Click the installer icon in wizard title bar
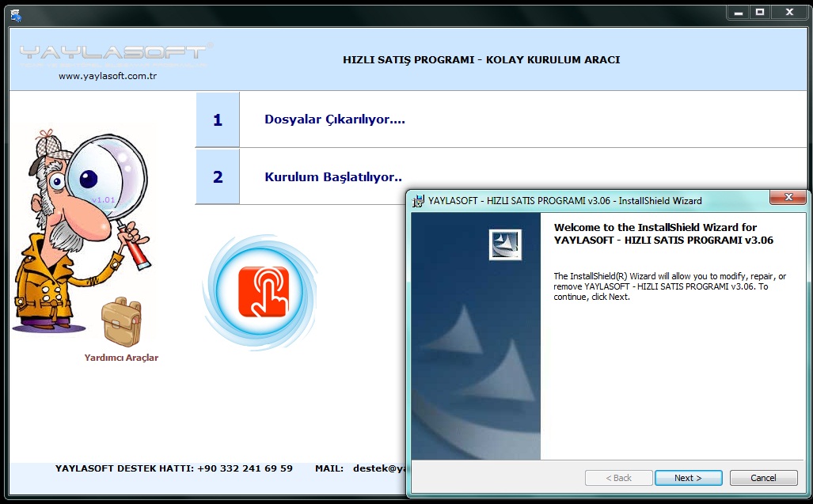The image size is (813, 504). pyautogui.click(x=419, y=201)
